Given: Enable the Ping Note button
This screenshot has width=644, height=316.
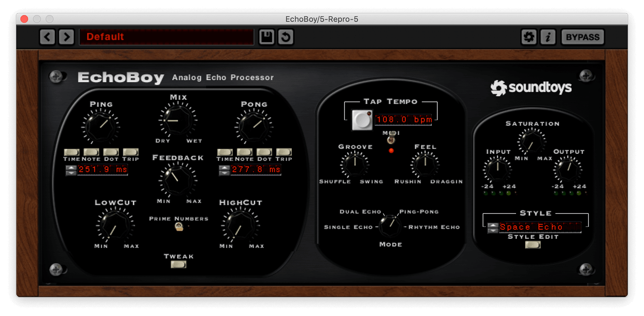Looking at the screenshot, I should [x=91, y=152].
